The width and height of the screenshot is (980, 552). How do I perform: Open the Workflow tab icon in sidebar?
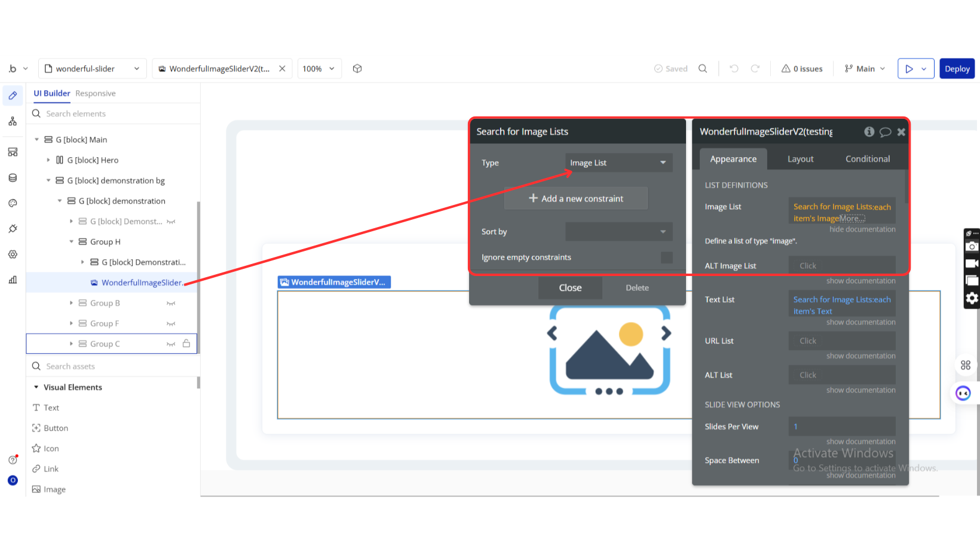[13, 121]
